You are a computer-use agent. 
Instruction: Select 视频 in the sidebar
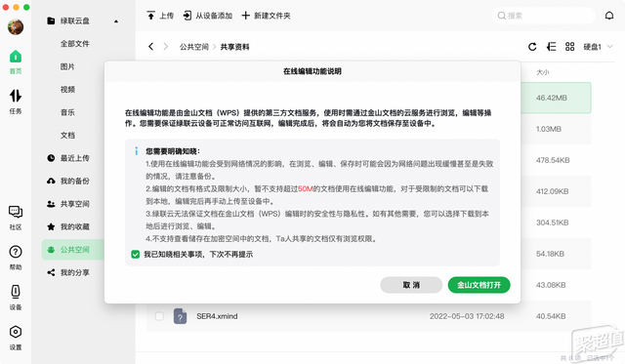[x=67, y=89]
